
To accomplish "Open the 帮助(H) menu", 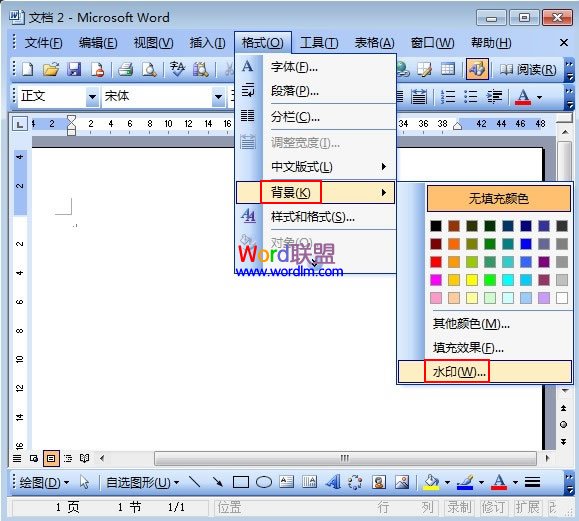I will coord(491,43).
